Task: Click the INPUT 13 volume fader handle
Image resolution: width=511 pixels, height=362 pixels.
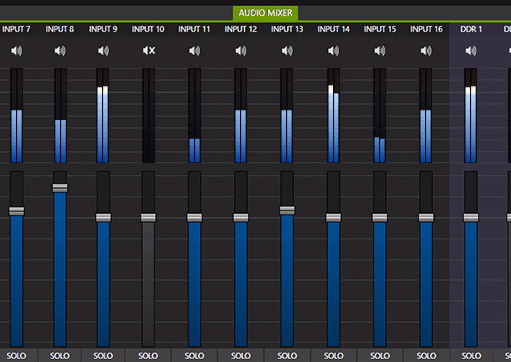Action: point(287,210)
